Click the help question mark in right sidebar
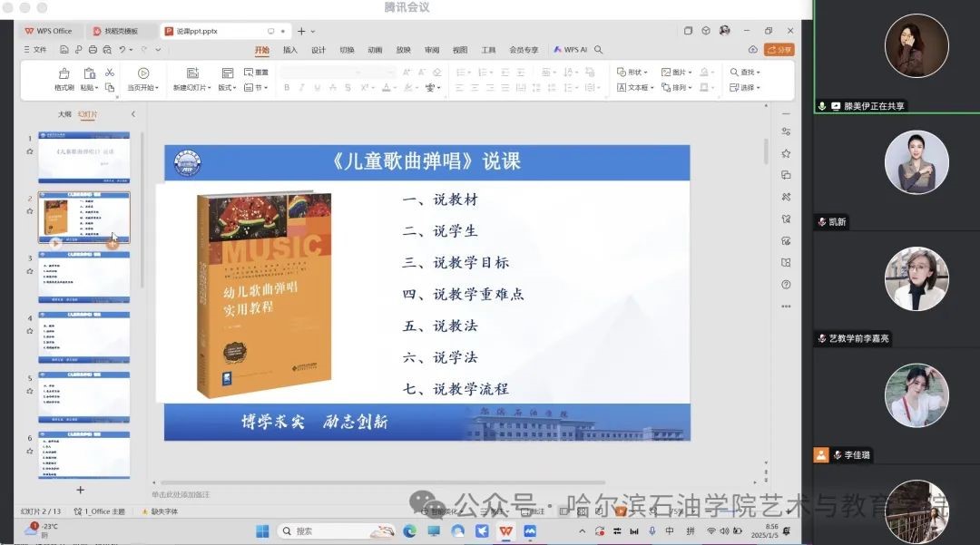The height and width of the screenshot is (545, 980). 786,284
